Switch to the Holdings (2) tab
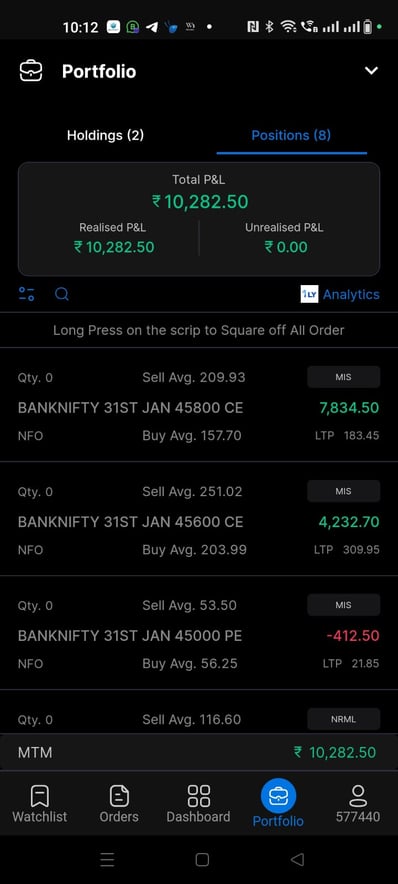Image resolution: width=398 pixels, height=884 pixels. coord(105,135)
